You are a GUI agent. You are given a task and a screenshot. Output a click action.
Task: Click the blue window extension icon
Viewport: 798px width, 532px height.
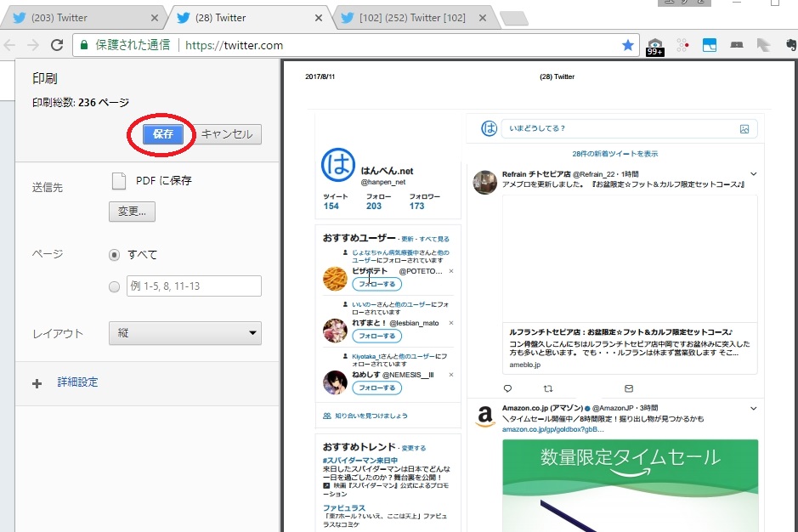(710, 45)
